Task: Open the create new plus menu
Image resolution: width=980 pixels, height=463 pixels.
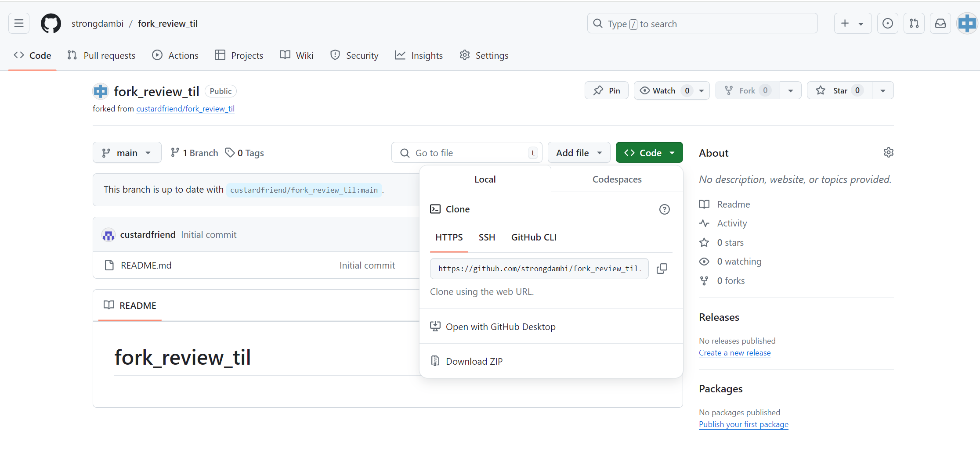Action: coord(845,23)
